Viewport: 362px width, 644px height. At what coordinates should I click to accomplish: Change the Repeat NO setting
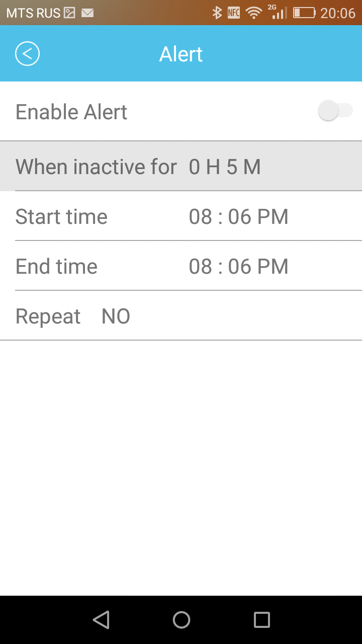click(116, 316)
